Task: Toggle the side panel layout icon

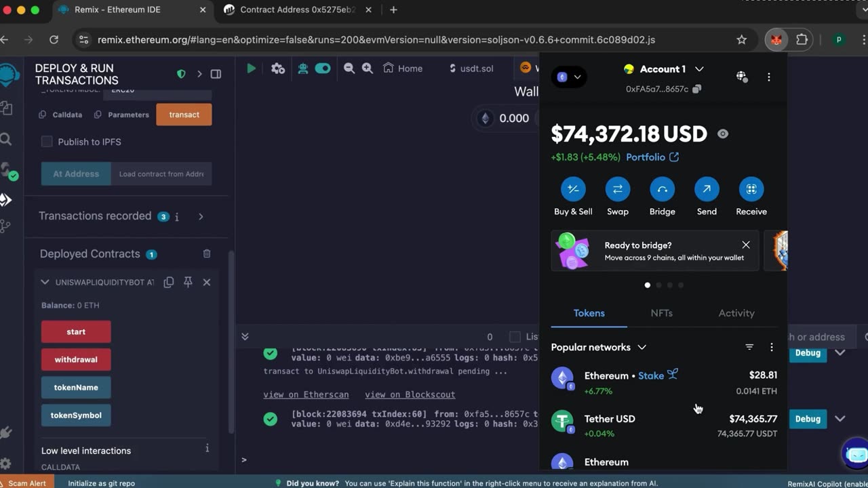Action: (216, 74)
